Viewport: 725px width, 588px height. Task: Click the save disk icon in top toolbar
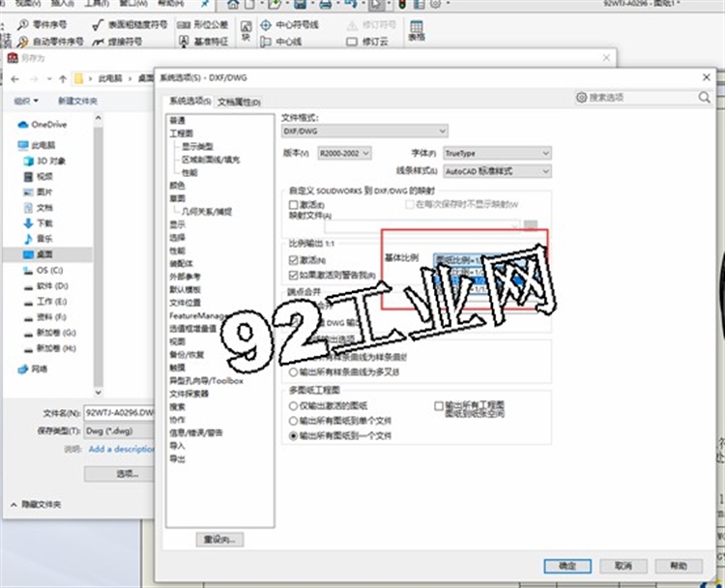(x=300, y=4)
